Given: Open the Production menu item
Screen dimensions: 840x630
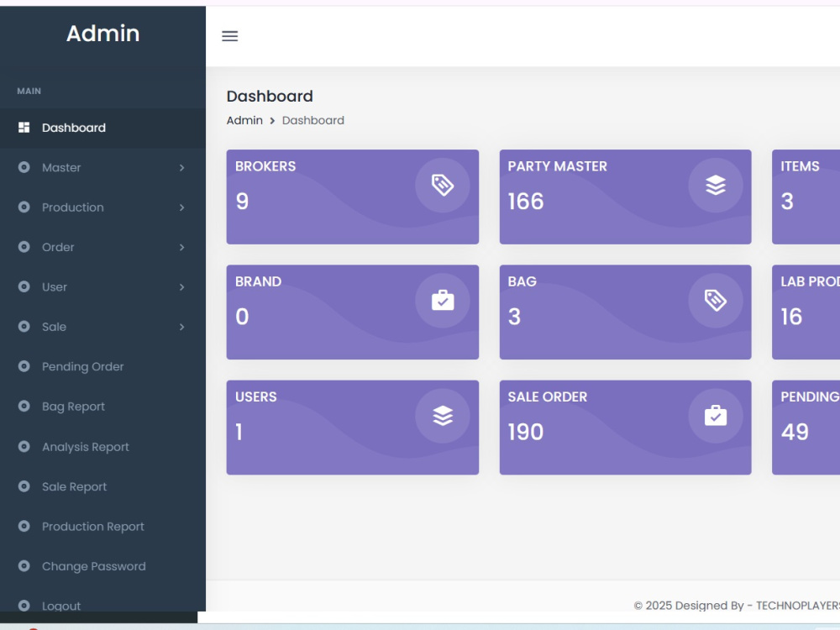Looking at the screenshot, I should 102,207.
